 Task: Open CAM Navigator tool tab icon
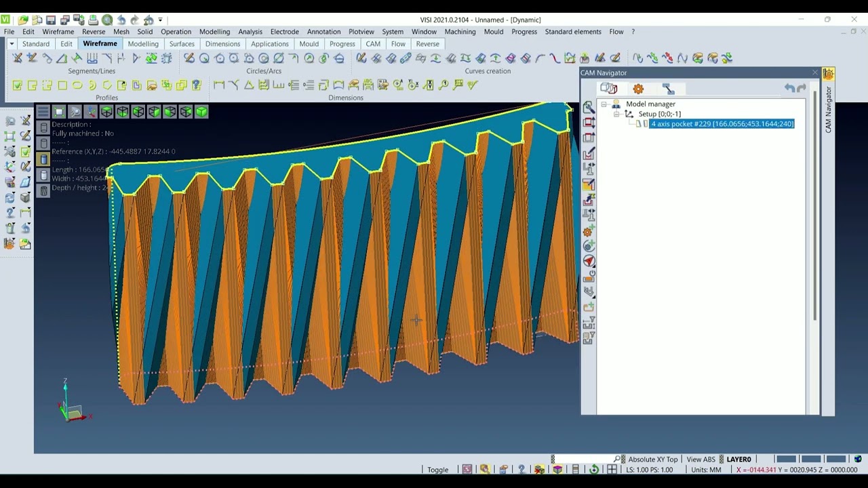pos(669,89)
